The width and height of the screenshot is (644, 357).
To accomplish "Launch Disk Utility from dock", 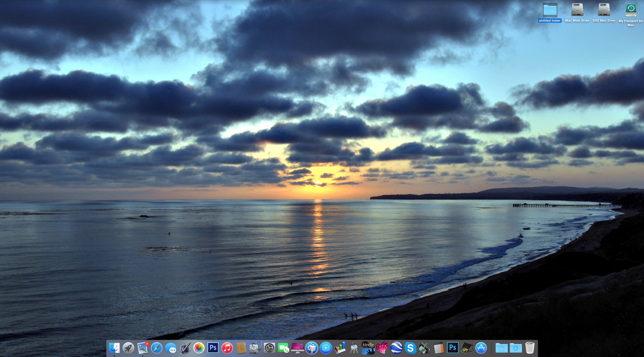I will (x=255, y=348).
